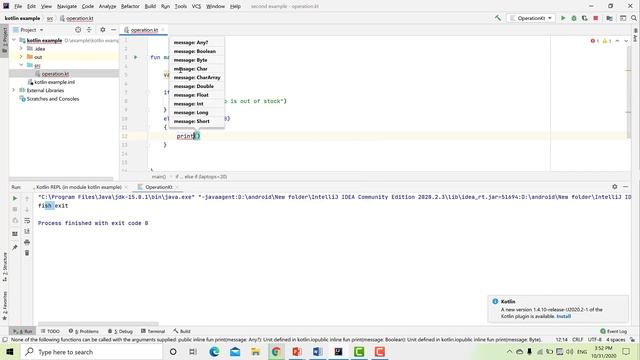640x360 pixels.
Task: Collapse the kotlin example root folder
Action: [x=14, y=40]
